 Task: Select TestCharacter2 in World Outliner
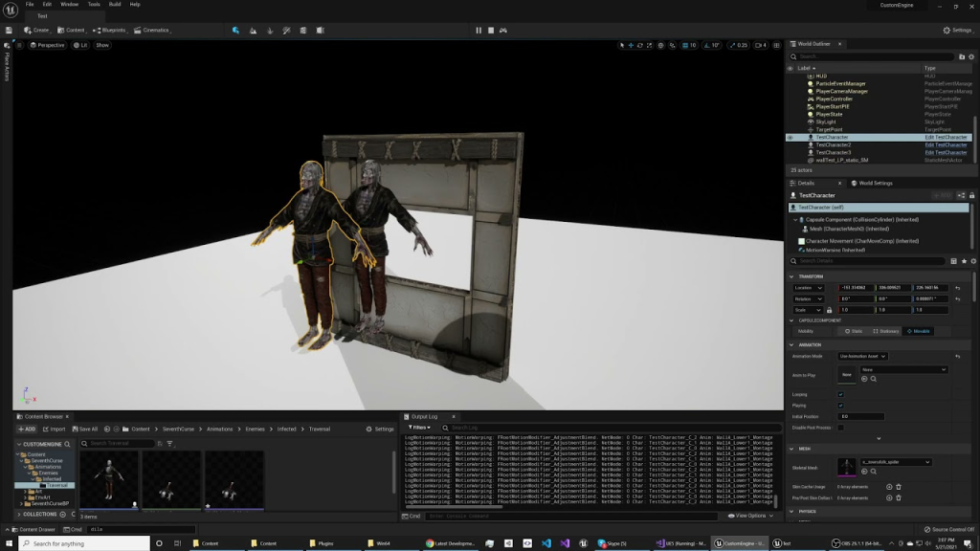tap(833, 144)
